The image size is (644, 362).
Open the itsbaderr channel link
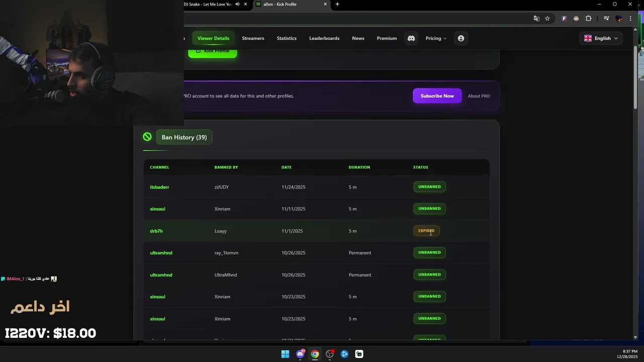(159, 187)
